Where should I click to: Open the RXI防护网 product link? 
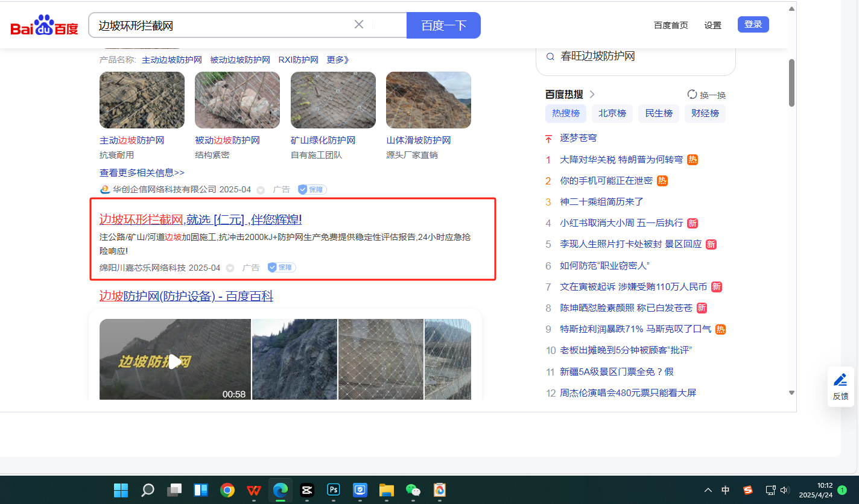click(x=298, y=60)
